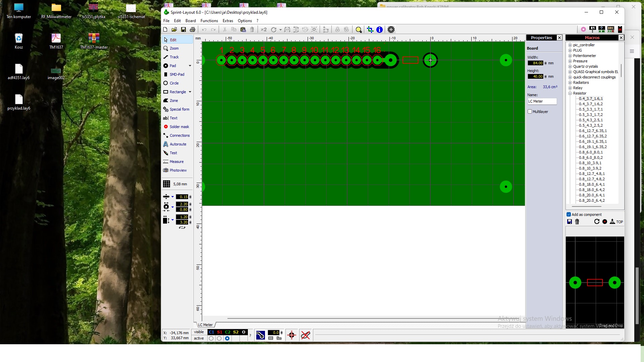
Task: Expand the Potentiometer macro folder
Action: pyautogui.click(x=570, y=56)
